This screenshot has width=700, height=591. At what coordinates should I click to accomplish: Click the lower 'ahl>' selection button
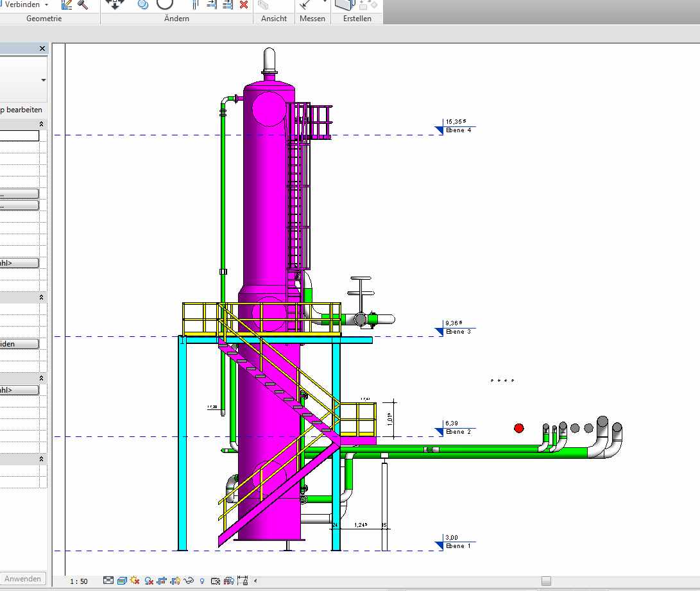tap(19, 390)
